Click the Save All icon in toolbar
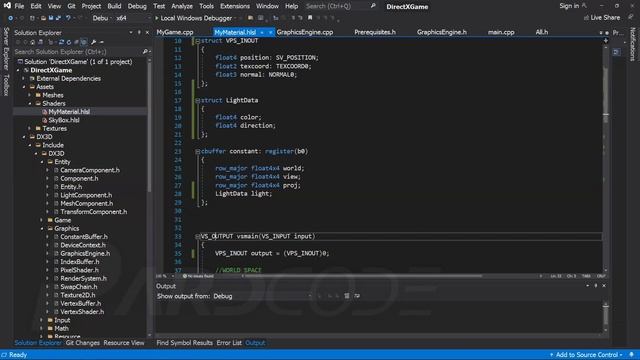 [58, 18]
